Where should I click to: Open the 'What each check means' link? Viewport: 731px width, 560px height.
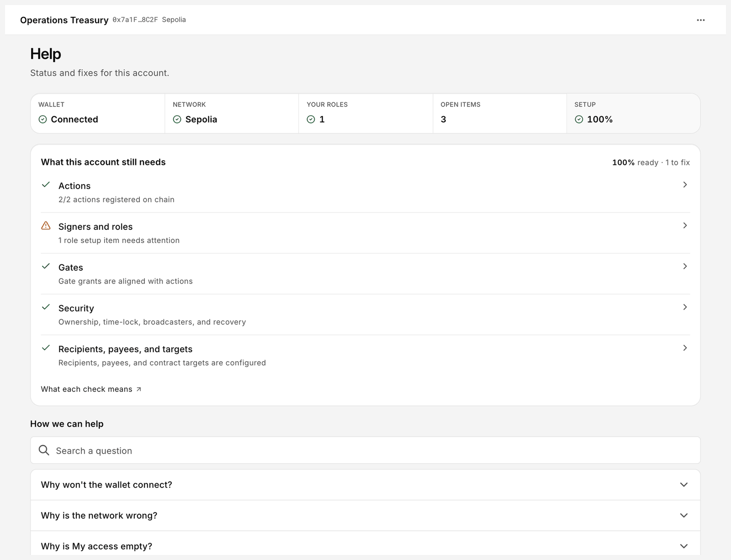[91, 389]
